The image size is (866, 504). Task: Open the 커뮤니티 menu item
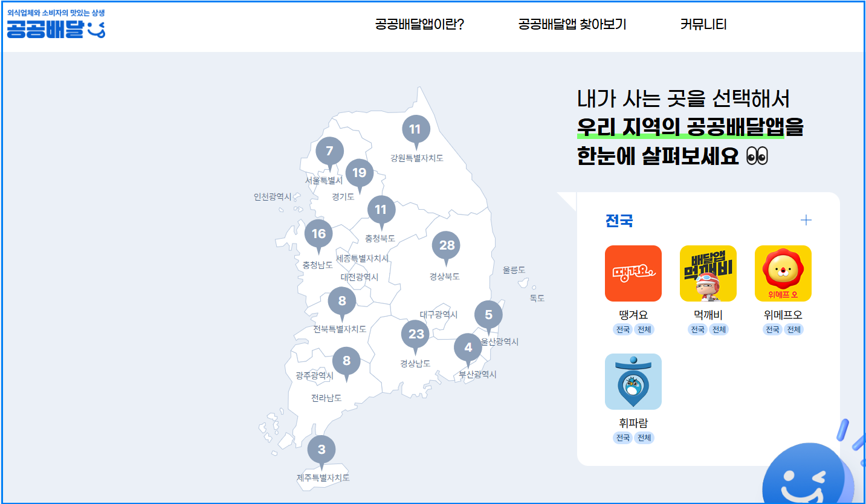point(705,24)
